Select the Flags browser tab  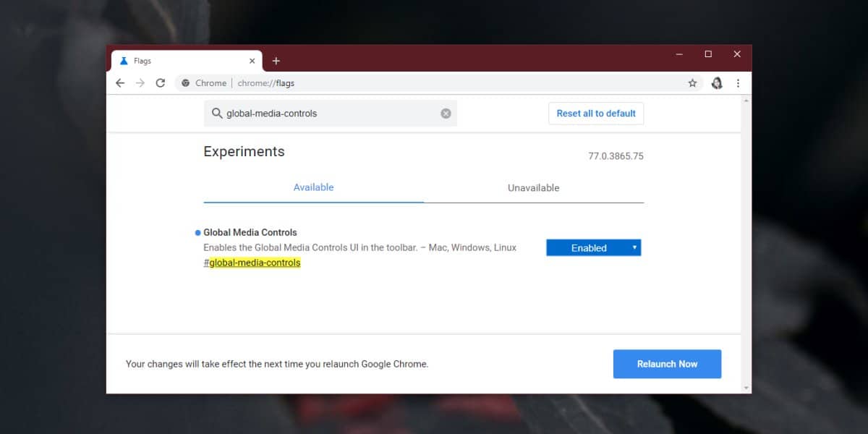click(181, 61)
